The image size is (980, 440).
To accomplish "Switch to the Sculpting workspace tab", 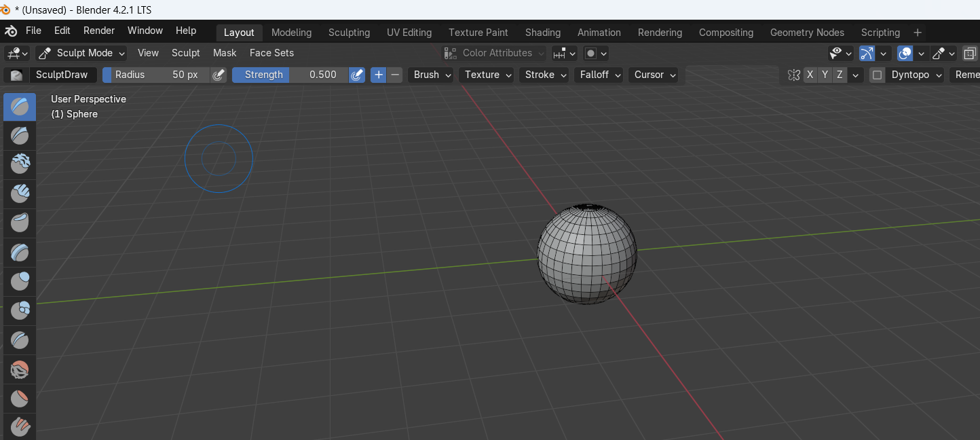I will (349, 33).
